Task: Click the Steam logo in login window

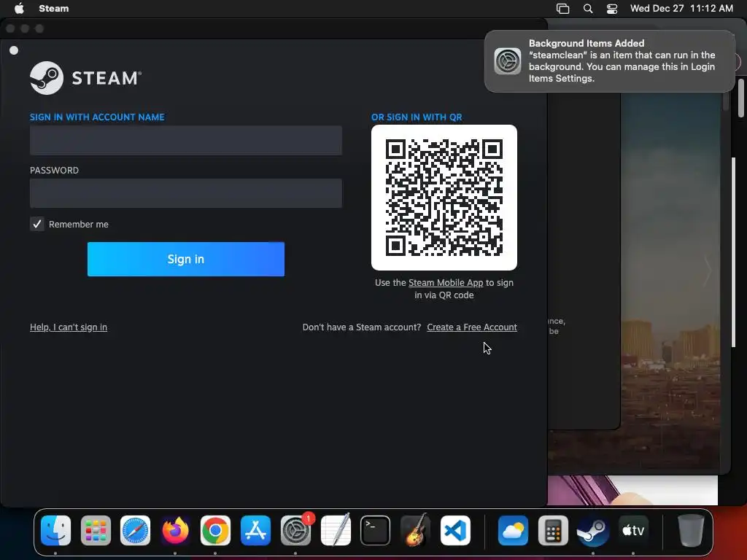Action: 86,77
